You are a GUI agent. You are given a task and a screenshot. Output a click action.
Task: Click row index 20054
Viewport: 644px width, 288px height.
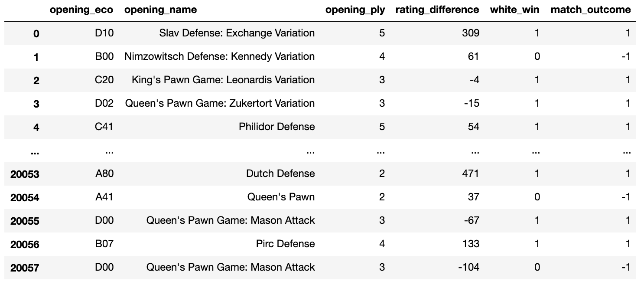pyautogui.click(x=25, y=197)
